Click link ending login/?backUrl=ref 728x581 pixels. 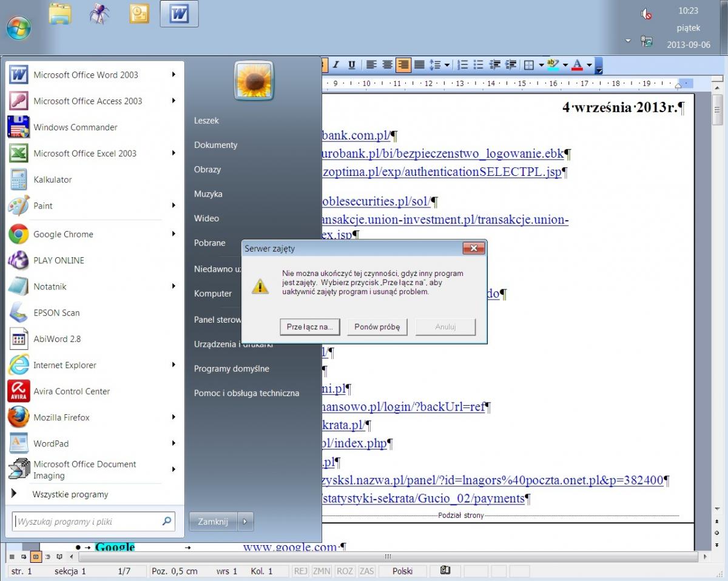[x=403, y=406]
